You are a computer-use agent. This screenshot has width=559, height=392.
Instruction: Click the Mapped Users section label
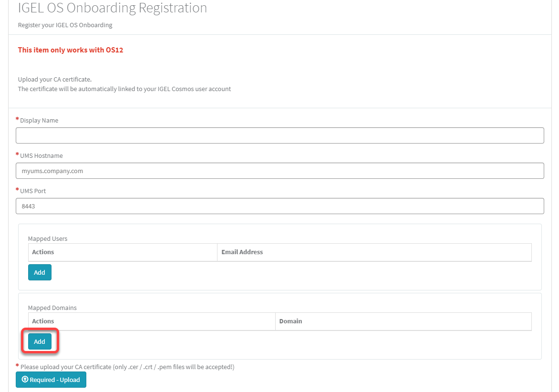coord(48,238)
